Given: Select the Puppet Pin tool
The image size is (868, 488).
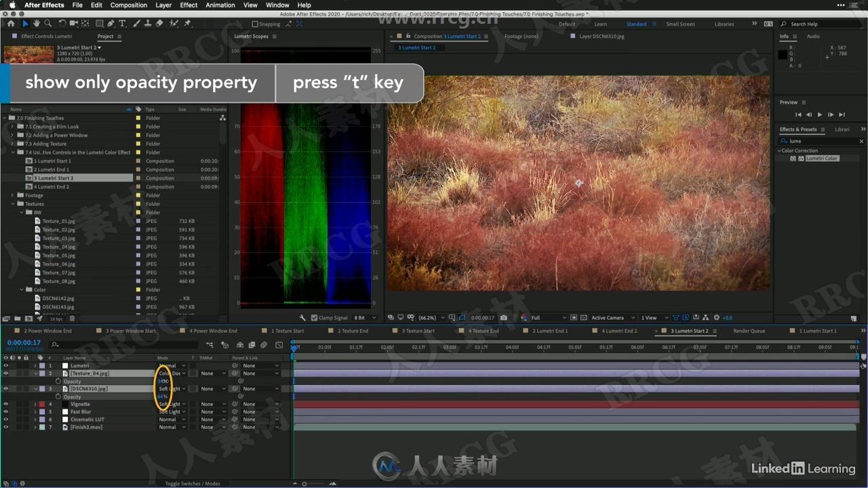Looking at the screenshot, I should (188, 23).
